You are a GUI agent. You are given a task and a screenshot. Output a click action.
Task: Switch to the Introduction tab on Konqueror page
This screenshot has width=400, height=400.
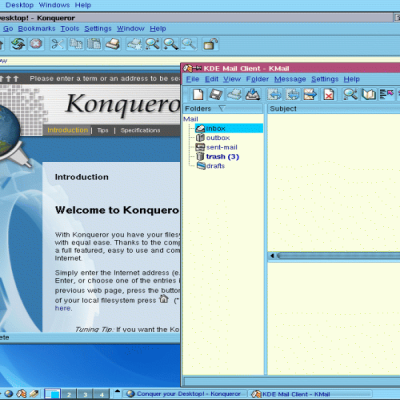pyautogui.click(x=68, y=130)
